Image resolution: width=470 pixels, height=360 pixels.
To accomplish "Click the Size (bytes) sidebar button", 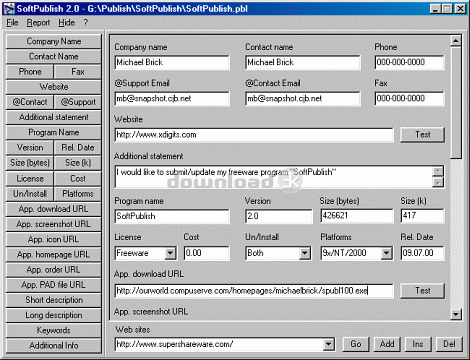I will pos(30,163).
